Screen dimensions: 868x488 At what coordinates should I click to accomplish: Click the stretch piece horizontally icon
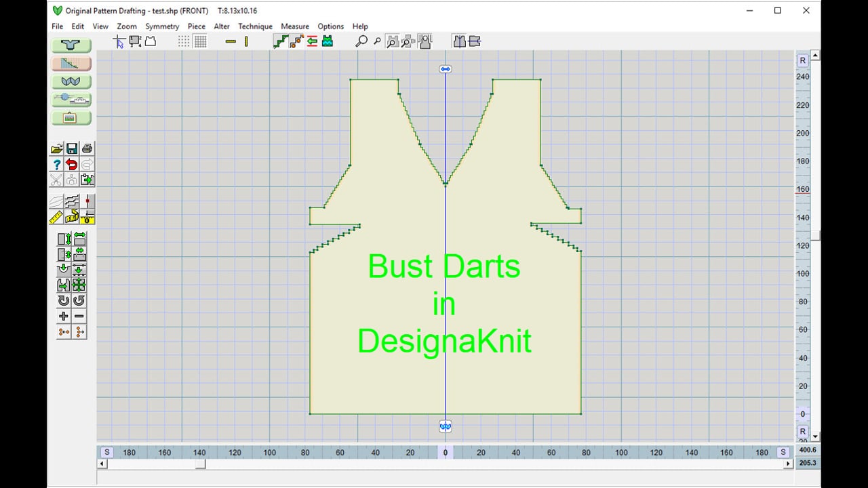pyautogui.click(x=79, y=239)
